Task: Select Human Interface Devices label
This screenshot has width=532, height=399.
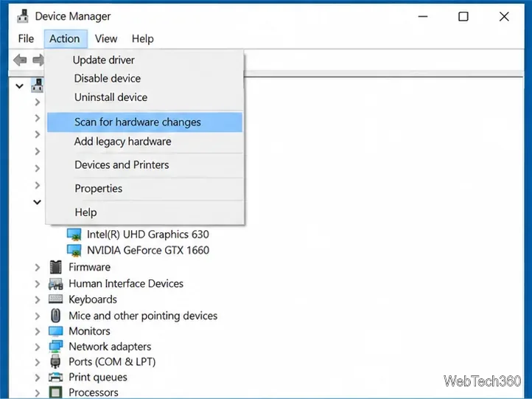Action: click(126, 283)
